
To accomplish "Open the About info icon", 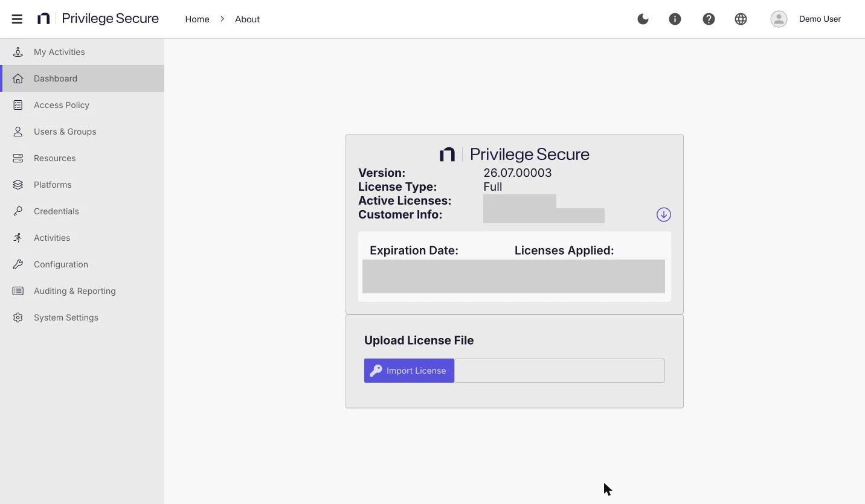I will (x=675, y=19).
